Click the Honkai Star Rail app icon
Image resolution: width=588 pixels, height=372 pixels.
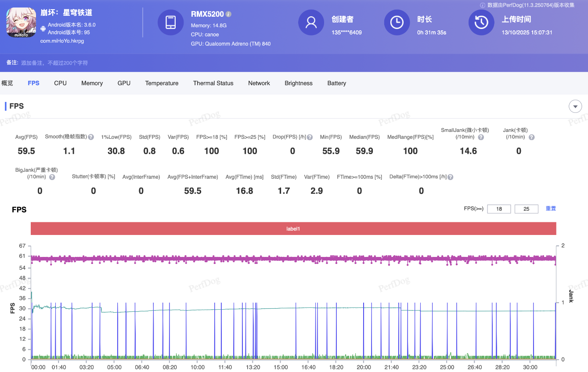[21, 23]
